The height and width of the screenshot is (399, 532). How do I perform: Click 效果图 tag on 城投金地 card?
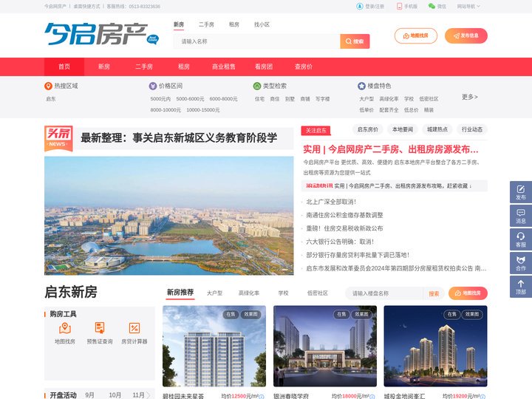coord(472,315)
